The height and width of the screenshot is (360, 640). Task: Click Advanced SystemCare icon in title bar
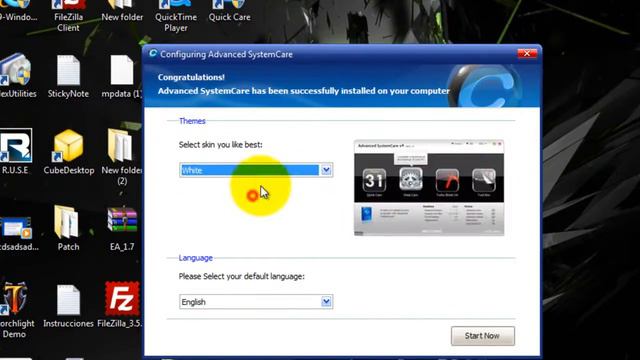(153, 53)
